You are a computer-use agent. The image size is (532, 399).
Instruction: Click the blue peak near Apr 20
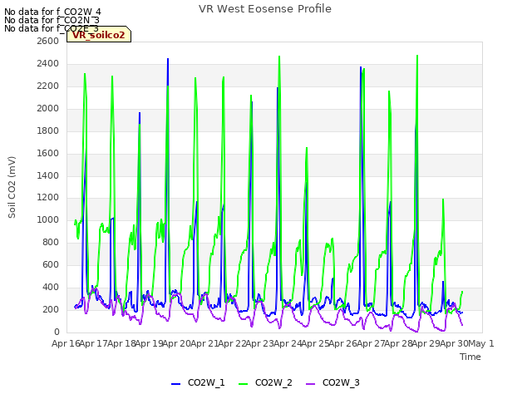pos(168,59)
